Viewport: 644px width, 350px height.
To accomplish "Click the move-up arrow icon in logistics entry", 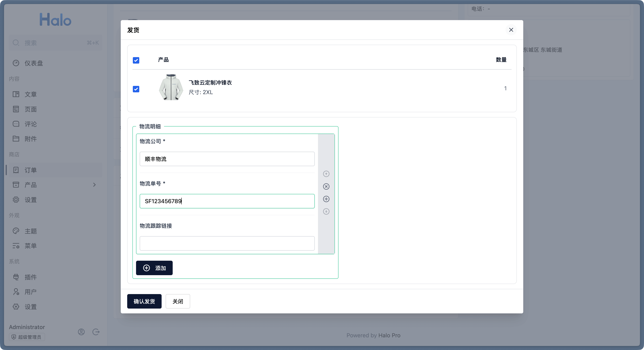I will [x=326, y=174].
